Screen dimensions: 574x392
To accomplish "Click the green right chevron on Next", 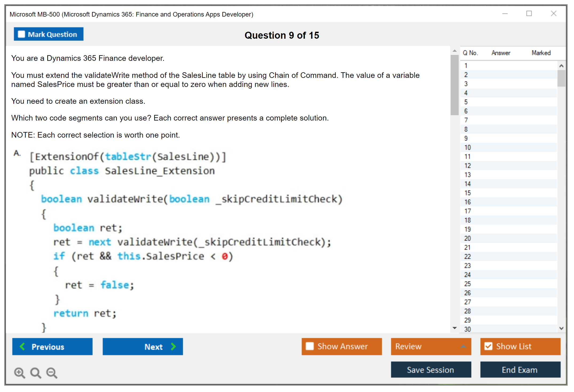I will [173, 346].
